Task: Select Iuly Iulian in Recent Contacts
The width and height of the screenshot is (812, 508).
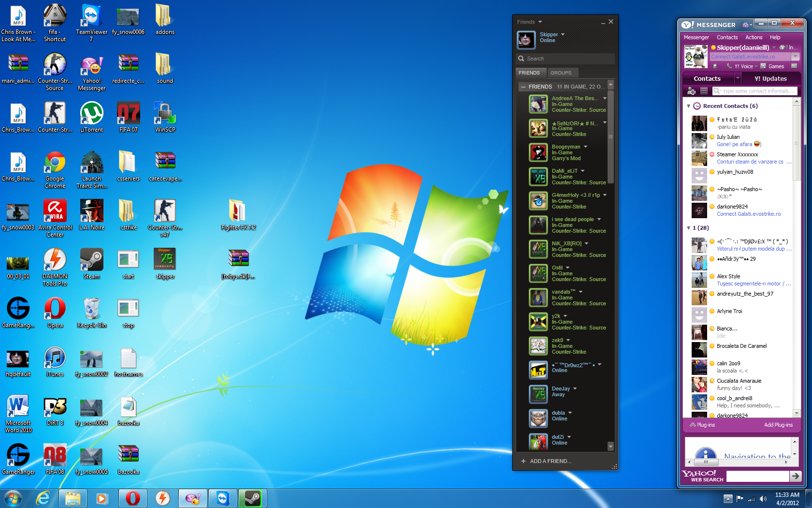Action: [742, 141]
